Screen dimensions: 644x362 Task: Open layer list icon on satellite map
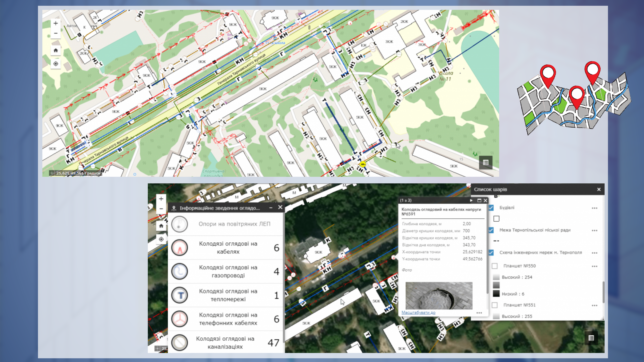click(591, 338)
